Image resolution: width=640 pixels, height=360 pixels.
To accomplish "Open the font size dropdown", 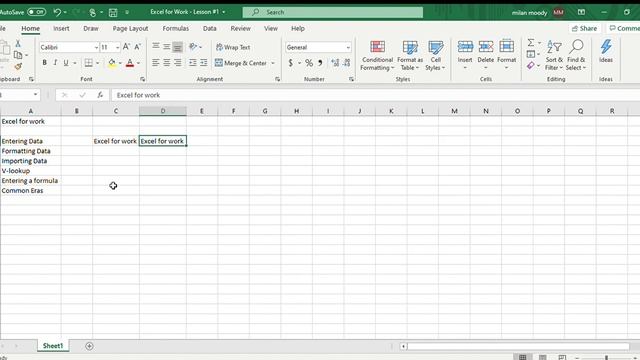I will (118, 47).
